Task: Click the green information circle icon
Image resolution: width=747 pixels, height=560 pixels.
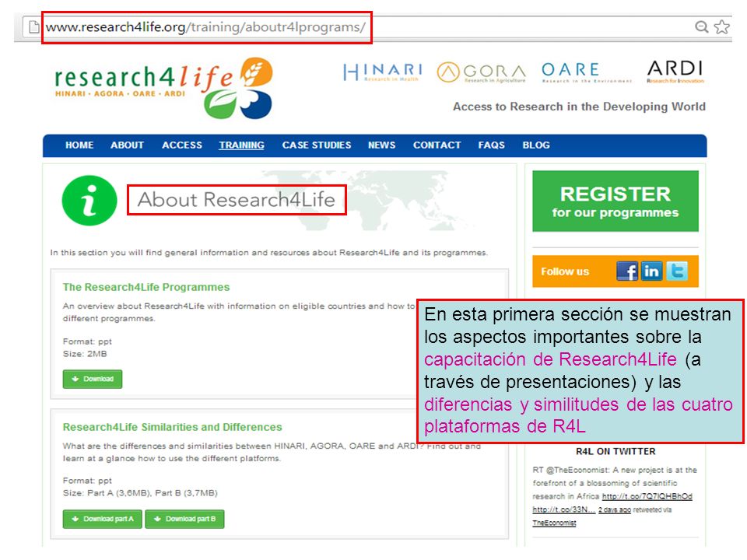Action: pyautogui.click(x=89, y=201)
